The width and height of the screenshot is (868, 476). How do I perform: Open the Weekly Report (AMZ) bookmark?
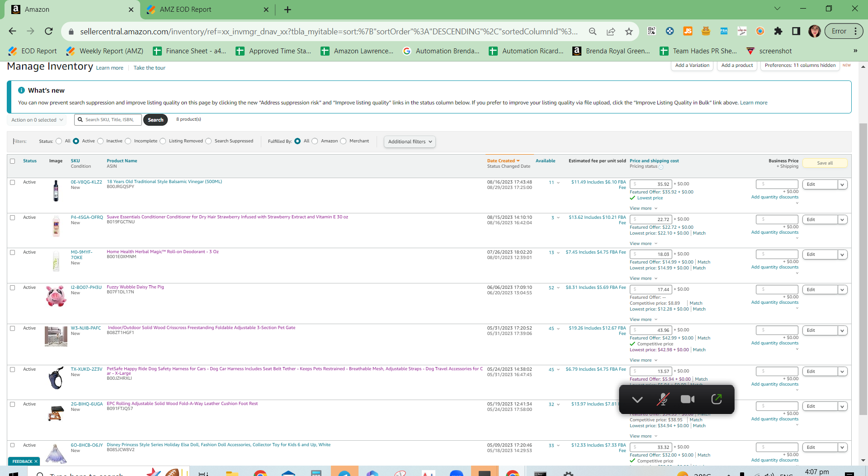105,51
